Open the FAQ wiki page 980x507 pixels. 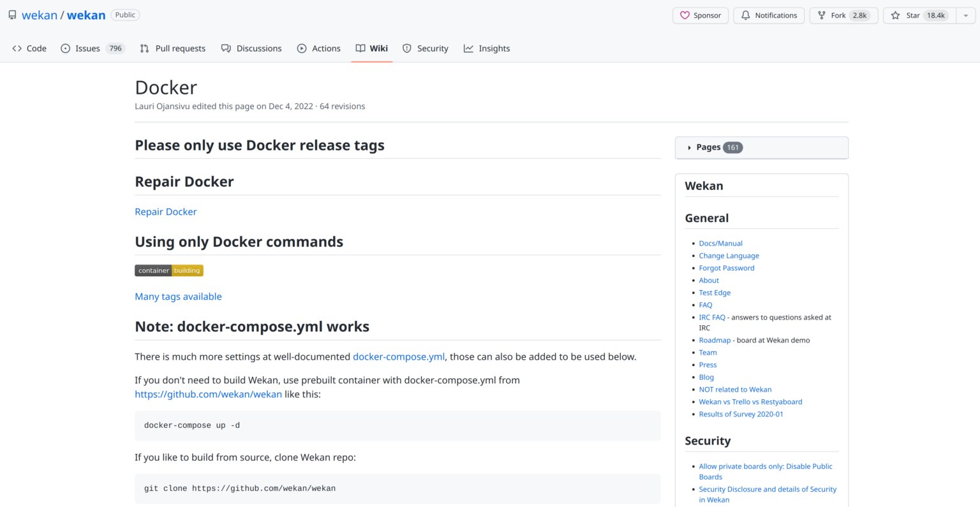point(705,304)
